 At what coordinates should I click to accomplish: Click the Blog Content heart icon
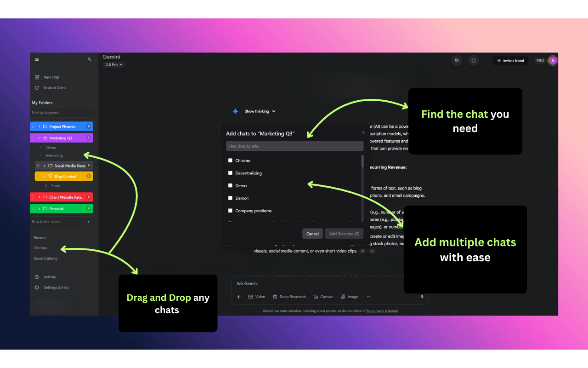click(50, 176)
